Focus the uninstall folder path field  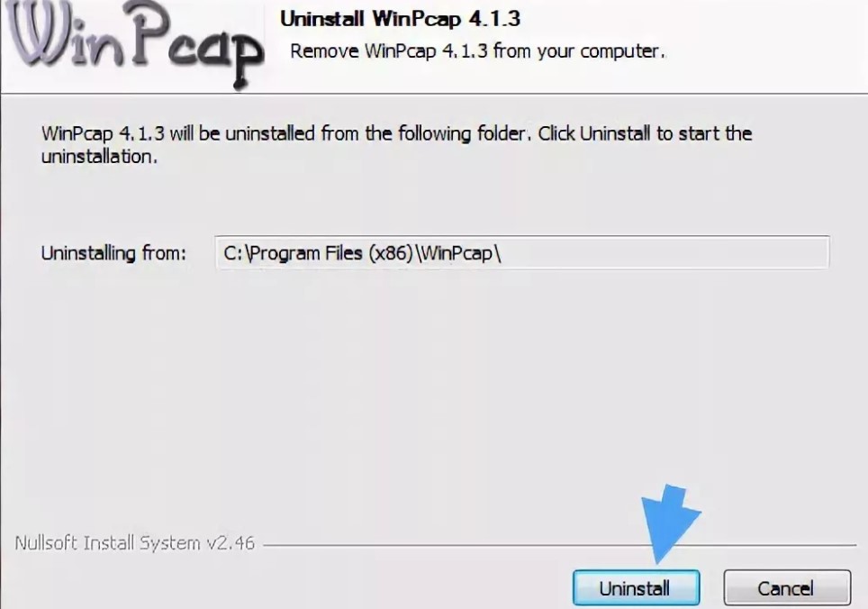tap(522, 253)
